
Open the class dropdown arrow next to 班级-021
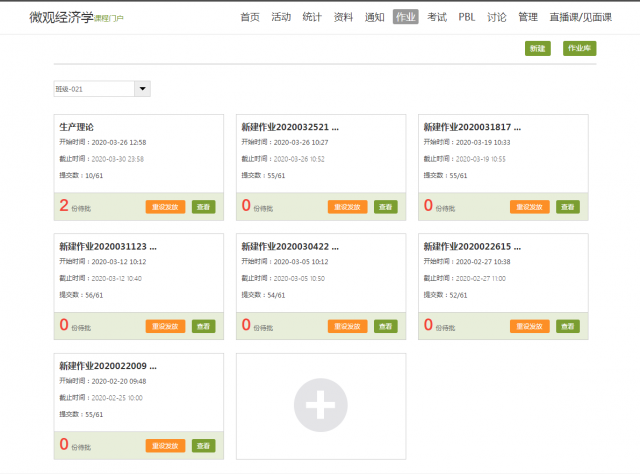click(x=142, y=89)
